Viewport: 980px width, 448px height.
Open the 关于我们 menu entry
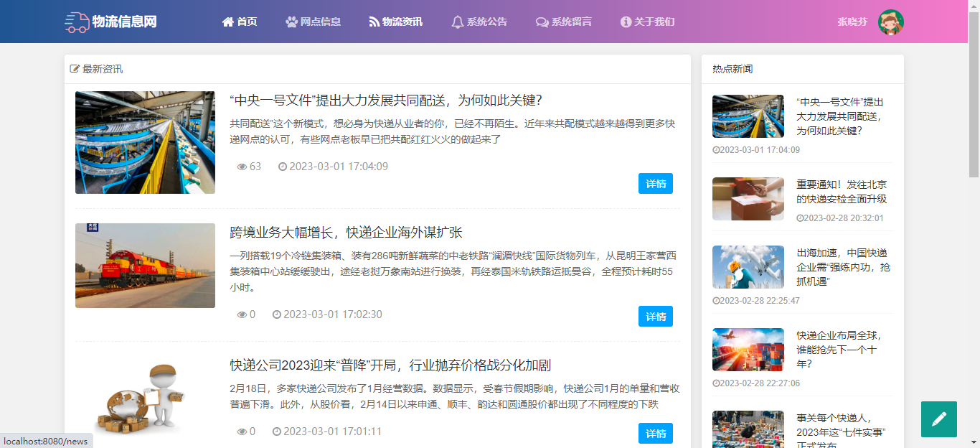(x=648, y=22)
